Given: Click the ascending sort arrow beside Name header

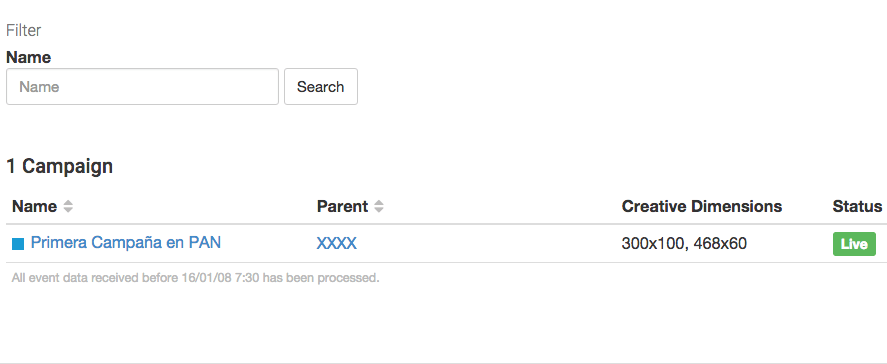Looking at the screenshot, I should [68, 203].
